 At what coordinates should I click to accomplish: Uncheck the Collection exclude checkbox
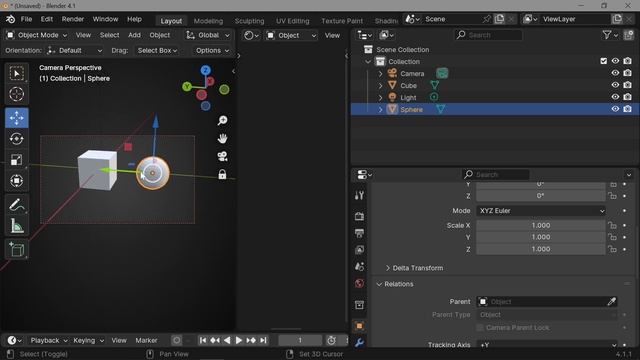pyautogui.click(x=604, y=61)
